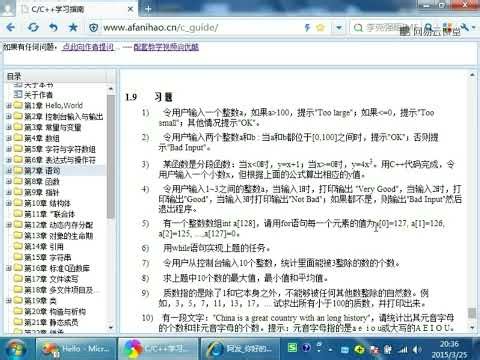Click the help question-mark tray icon
Viewport: 480px width, 360px height.
click(x=306, y=348)
